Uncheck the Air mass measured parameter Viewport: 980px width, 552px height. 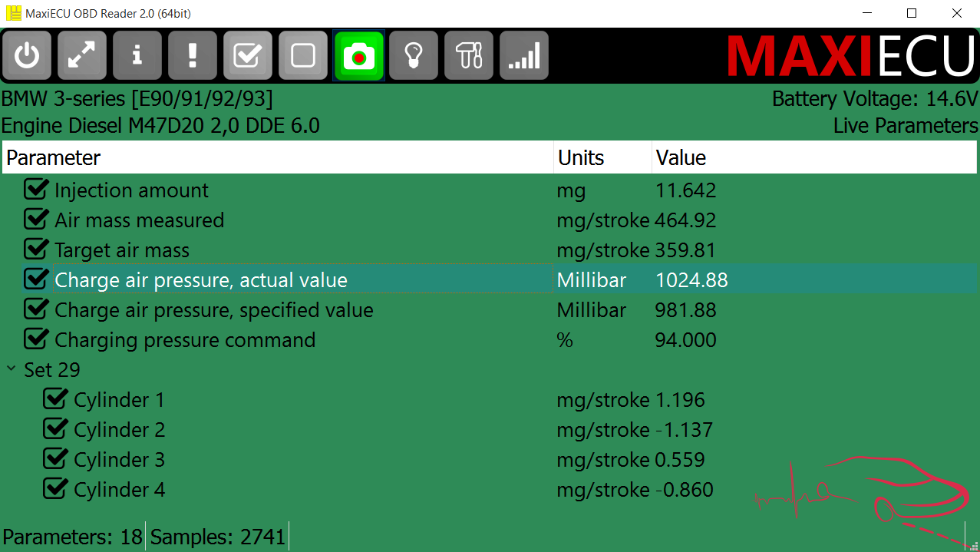[36, 220]
